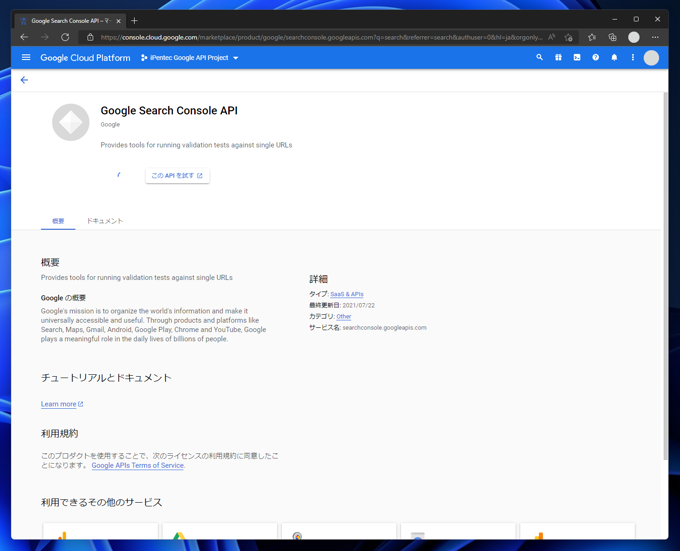Open a new browser tab
The width and height of the screenshot is (680, 551).
pyautogui.click(x=134, y=20)
